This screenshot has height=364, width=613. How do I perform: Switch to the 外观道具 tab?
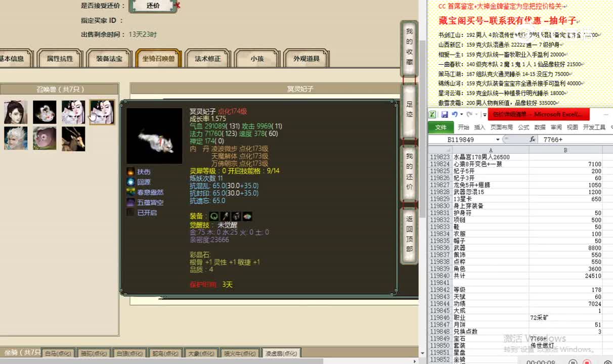306,58
